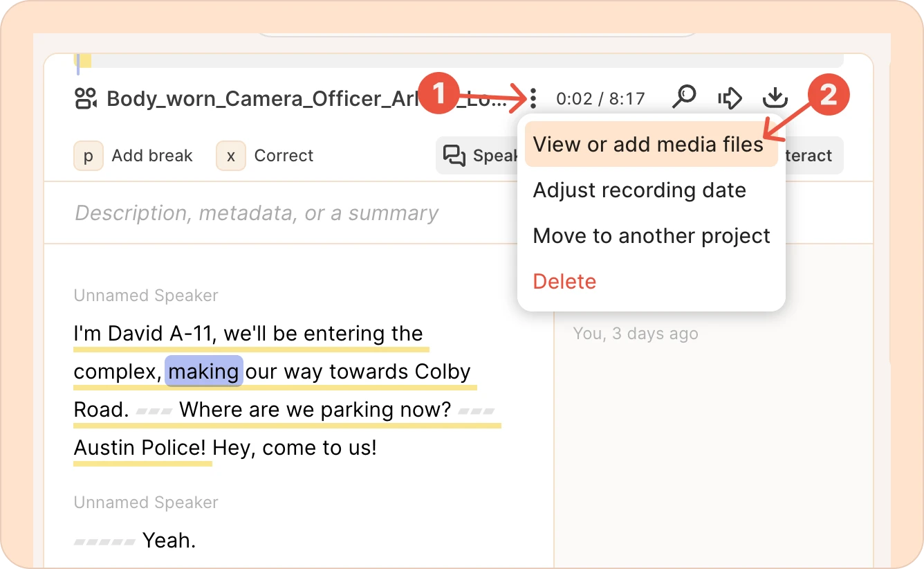Click the text "I'm David A-11"

tap(143, 334)
